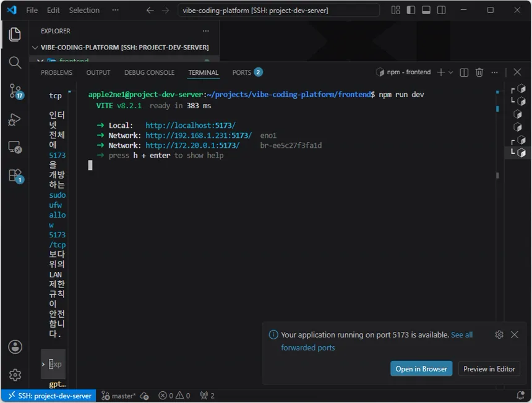
Task: Click the forwarded ports 2 status item
Action: tap(207, 396)
